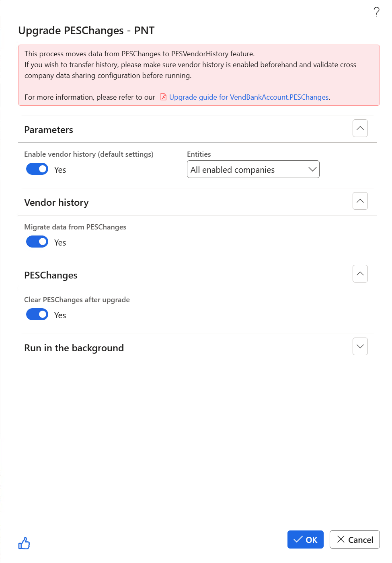Toggle Enable vendor history switch

tap(37, 169)
